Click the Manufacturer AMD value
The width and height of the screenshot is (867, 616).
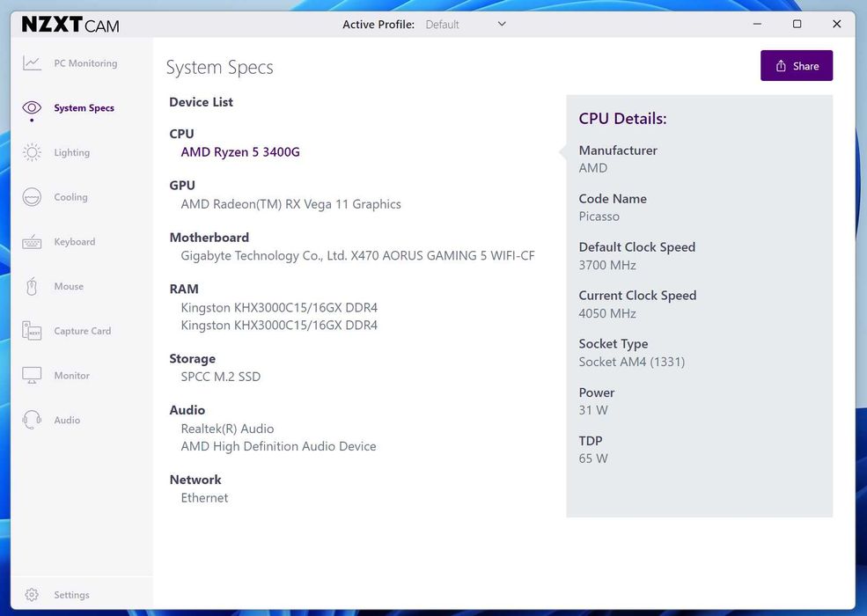point(592,167)
